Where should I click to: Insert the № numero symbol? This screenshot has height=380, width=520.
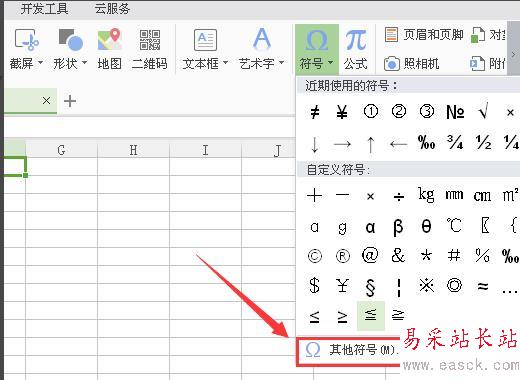tap(455, 112)
